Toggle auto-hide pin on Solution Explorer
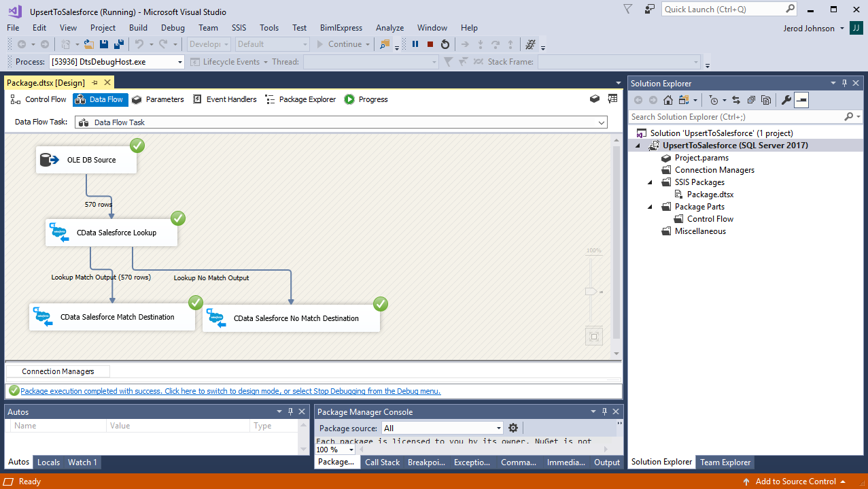The height and width of the screenshot is (489, 868). pyautogui.click(x=845, y=83)
